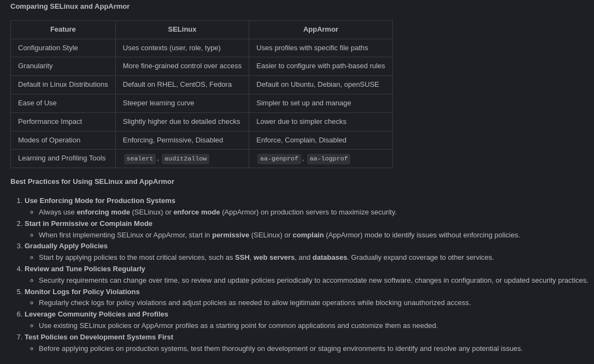Click the 'Ease of Use' cell
This screenshot has height=364, width=594.
(37, 103)
